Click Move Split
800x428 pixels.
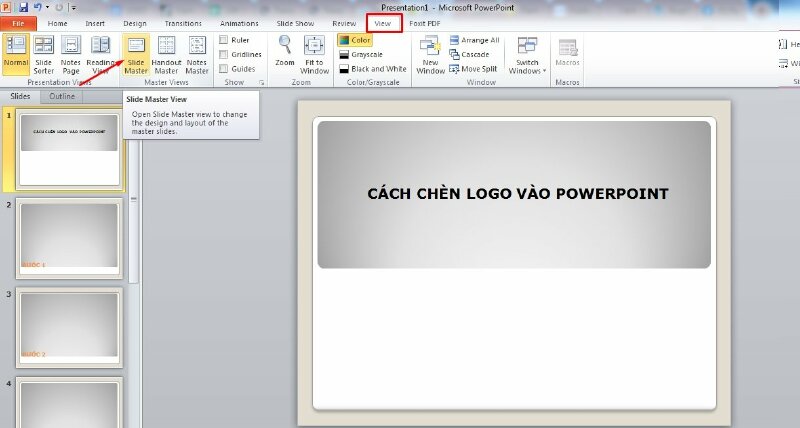coord(473,68)
